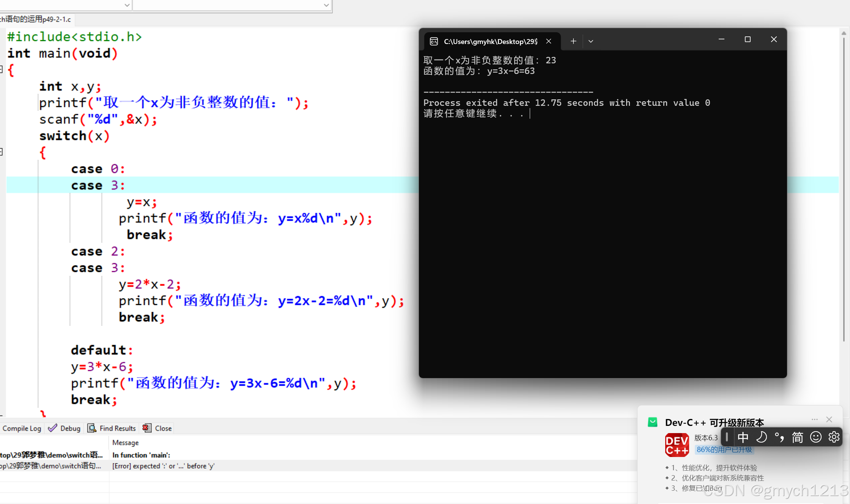Select the Compile Log tab
The image size is (850, 504).
tap(22, 428)
